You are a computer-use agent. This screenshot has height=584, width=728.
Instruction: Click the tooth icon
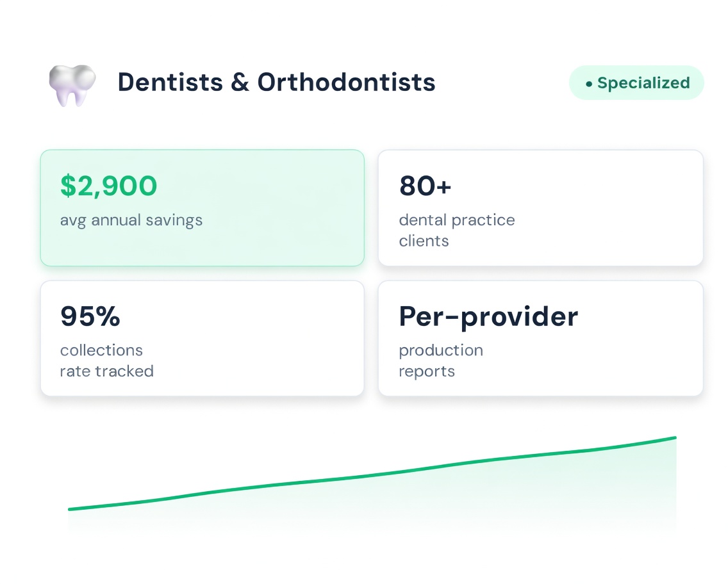pos(72,84)
